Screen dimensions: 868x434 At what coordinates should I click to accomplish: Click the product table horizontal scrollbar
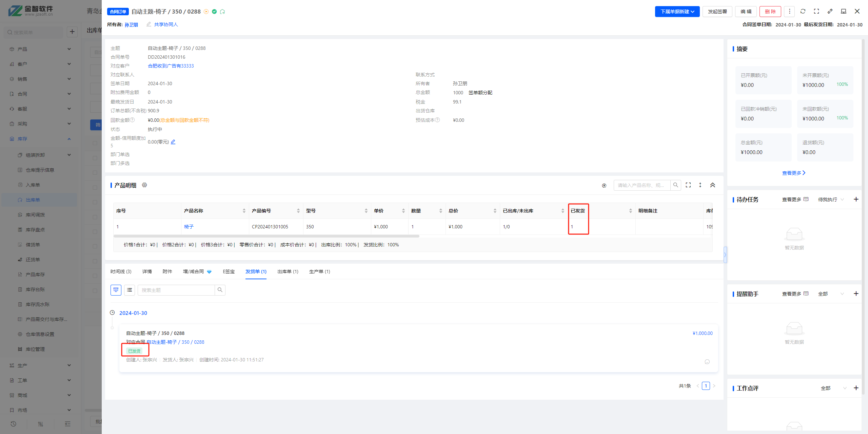266,236
